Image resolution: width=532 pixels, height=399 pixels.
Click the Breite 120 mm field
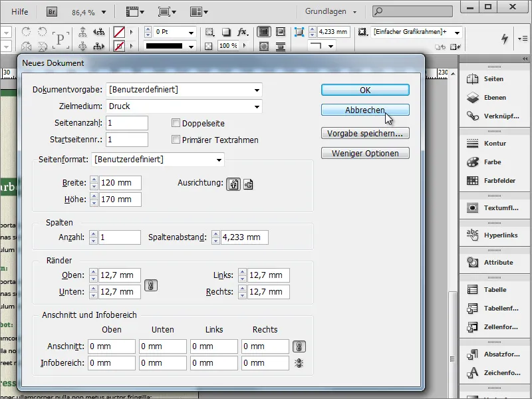click(x=120, y=183)
